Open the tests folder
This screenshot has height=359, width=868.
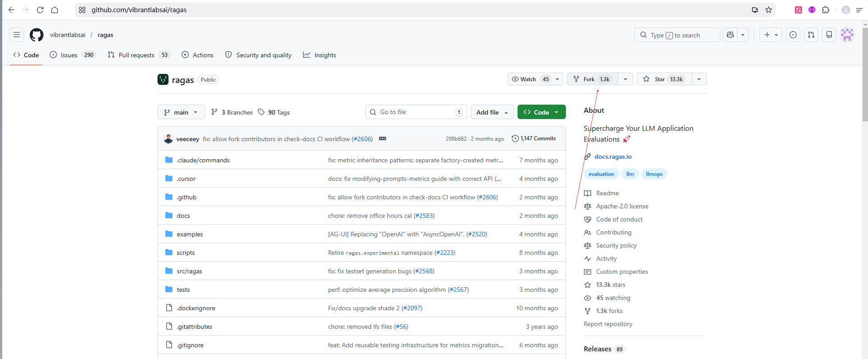click(183, 290)
